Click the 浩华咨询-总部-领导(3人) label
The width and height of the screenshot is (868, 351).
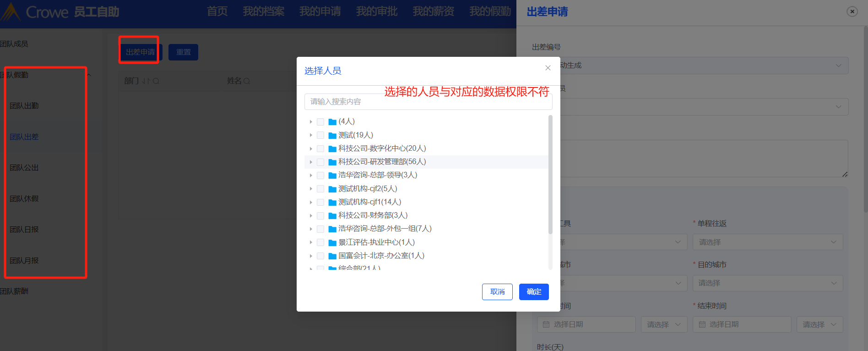pyautogui.click(x=378, y=175)
